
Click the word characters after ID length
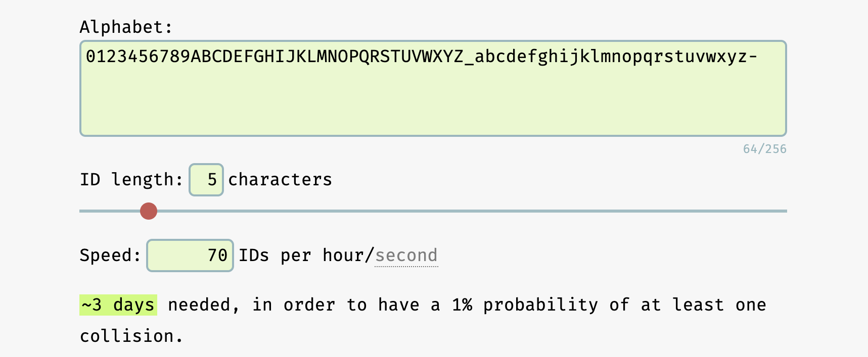280,180
